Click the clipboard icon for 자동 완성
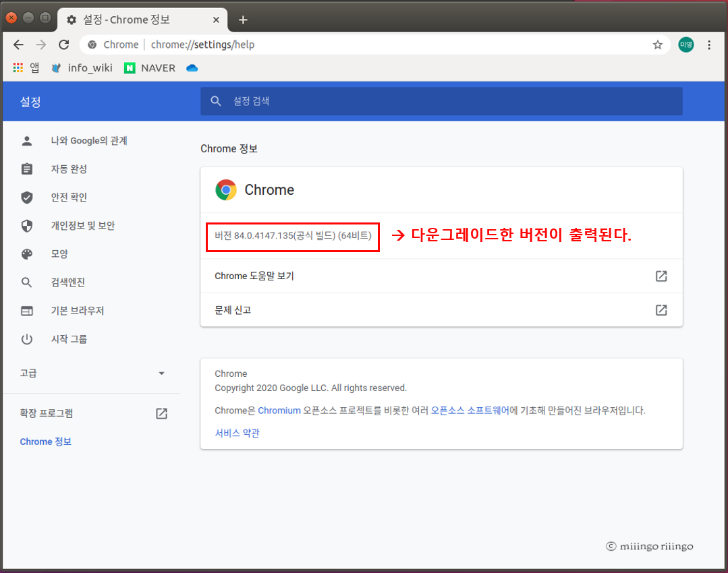728x573 pixels. pyautogui.click(x=27, y=169)
